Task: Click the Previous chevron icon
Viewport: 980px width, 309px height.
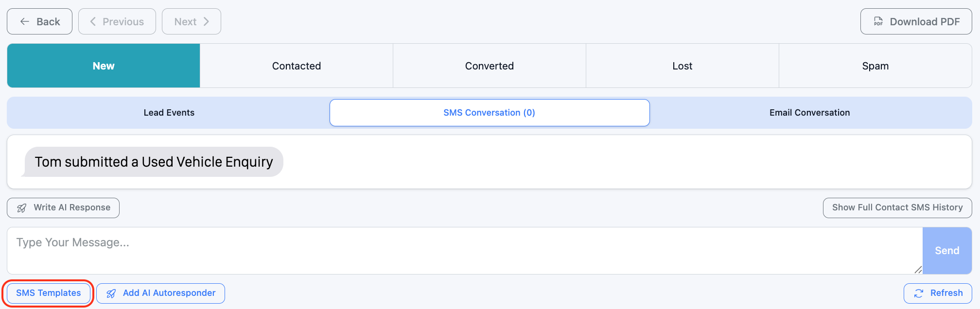Action: [x=93, y=21]
